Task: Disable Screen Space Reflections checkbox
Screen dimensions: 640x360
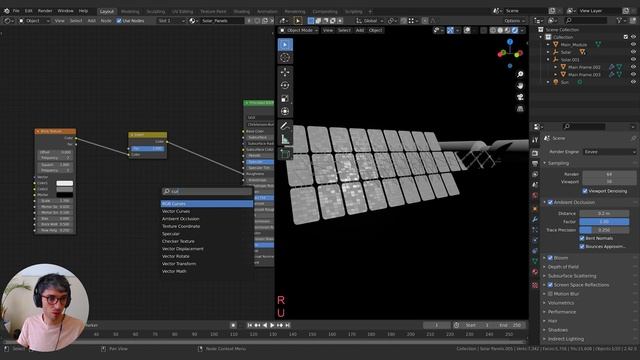Action: point(550,285)
